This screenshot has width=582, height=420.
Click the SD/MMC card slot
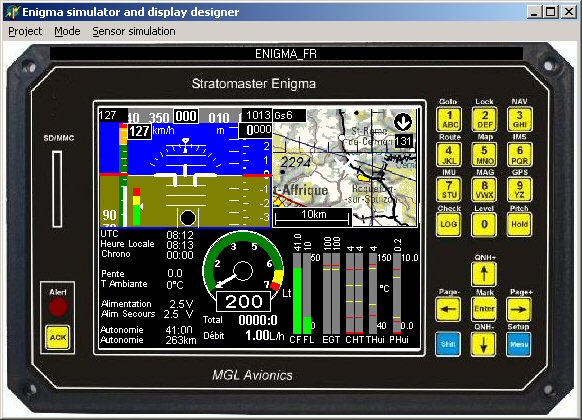57,188
